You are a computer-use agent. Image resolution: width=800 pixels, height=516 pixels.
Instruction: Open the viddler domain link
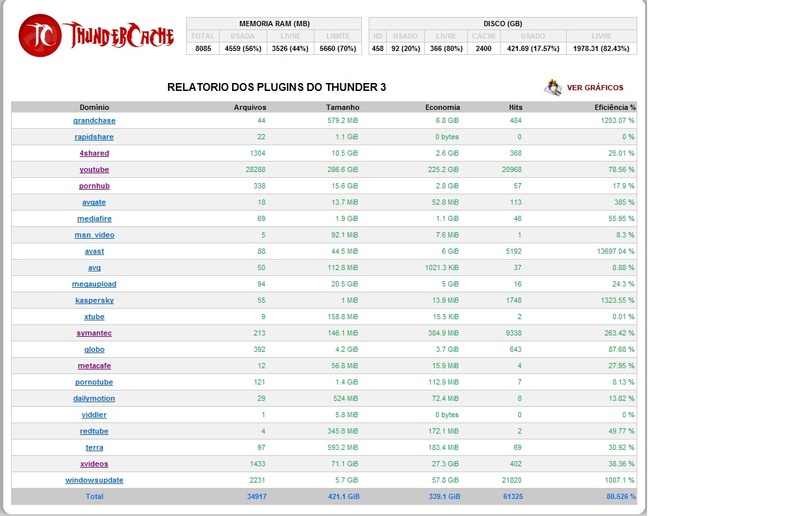(x=94, y=414)
